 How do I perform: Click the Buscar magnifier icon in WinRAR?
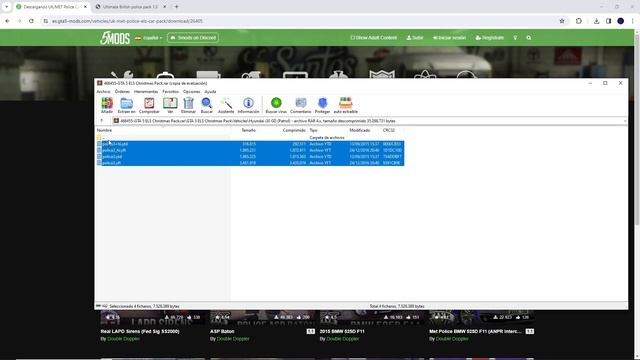coord(207,105)
